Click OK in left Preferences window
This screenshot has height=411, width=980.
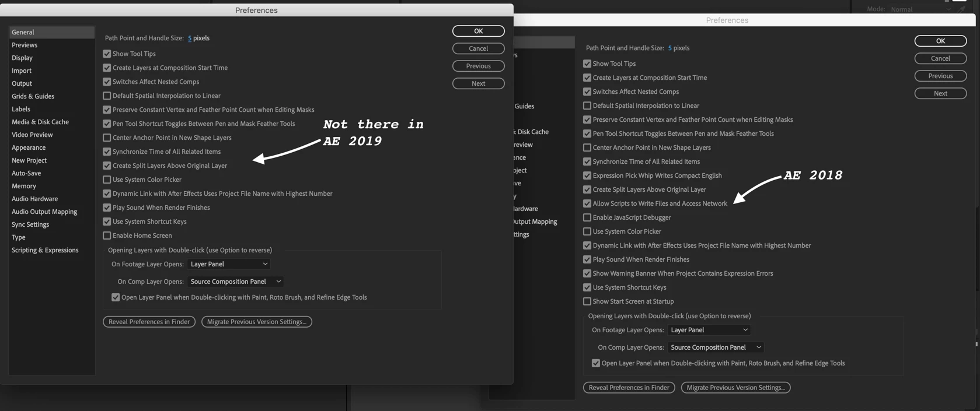click(479, 31)
